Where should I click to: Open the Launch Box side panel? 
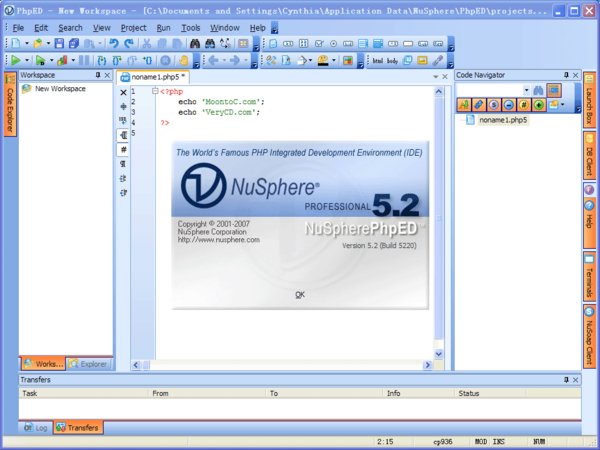click(590, 100)
